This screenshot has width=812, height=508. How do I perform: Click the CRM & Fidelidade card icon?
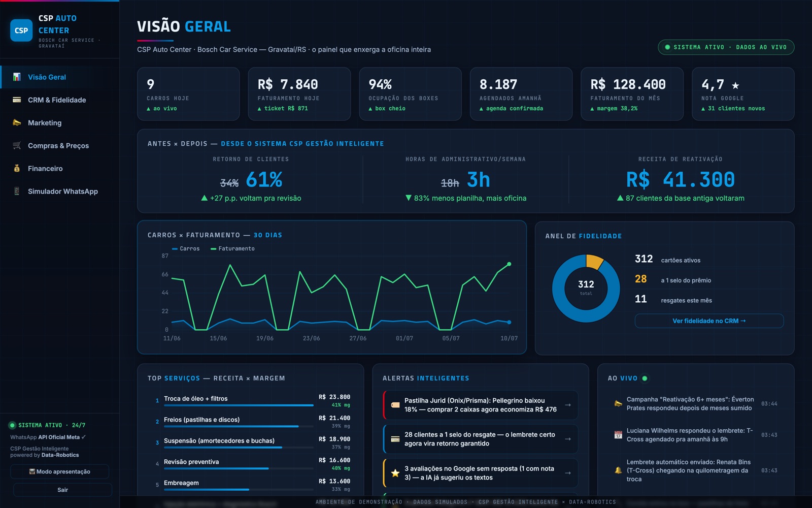(17, 100)
